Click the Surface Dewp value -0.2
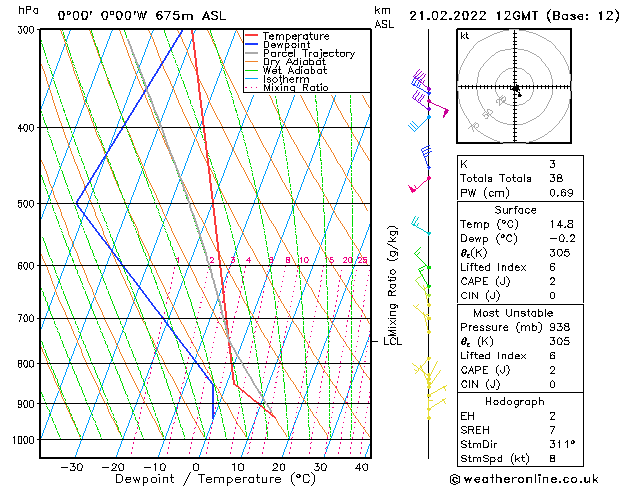The height and width of the screenshot is (486, 629). 562,238
